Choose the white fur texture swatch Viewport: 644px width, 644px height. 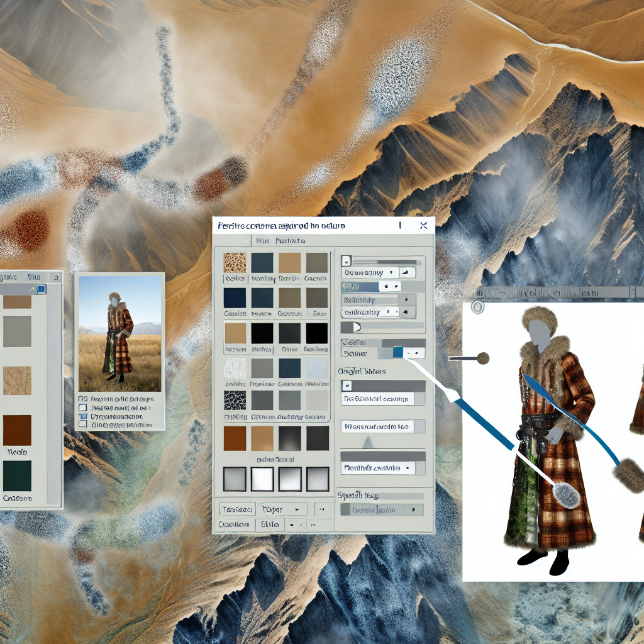click(235, 367)
